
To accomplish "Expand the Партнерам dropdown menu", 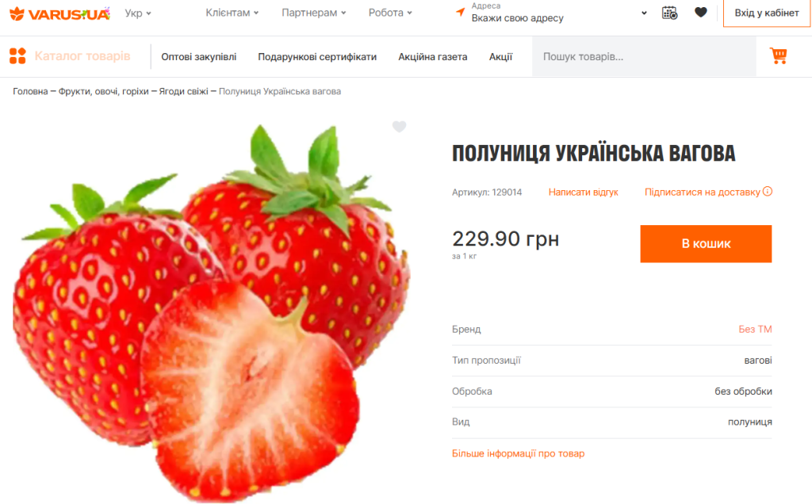I will [314, 13].
